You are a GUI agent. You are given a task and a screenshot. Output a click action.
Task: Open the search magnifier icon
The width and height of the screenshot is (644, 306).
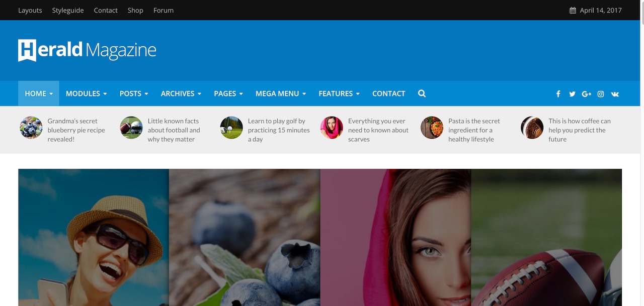[x=422, y=93]
